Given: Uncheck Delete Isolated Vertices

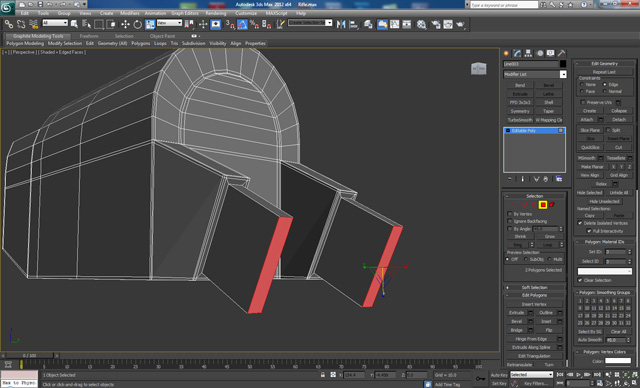Looking at the screenshot, I should (x=580, y=223).
